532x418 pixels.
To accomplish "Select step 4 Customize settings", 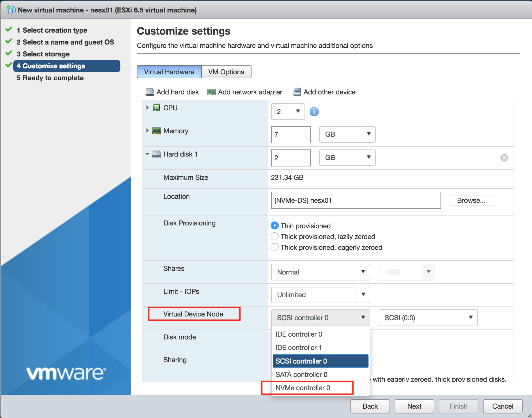I will pyautogui.click(x=67, y=66).
